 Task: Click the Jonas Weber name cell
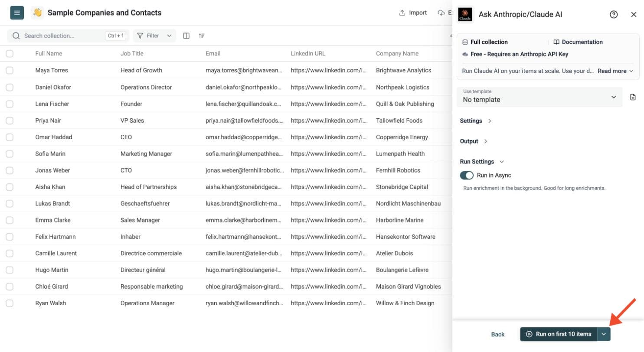[52, 170]
